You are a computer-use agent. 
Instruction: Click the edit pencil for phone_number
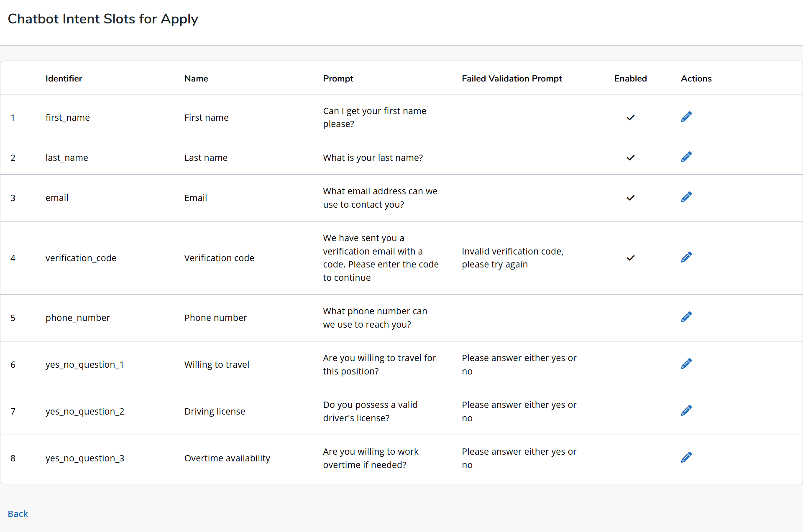pos(686,317)
